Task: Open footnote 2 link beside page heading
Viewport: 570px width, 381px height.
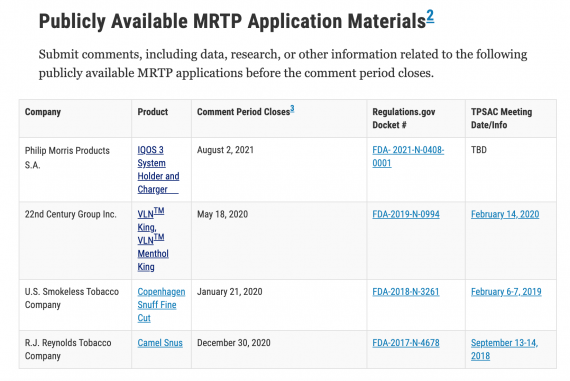Action: point(430,16)
